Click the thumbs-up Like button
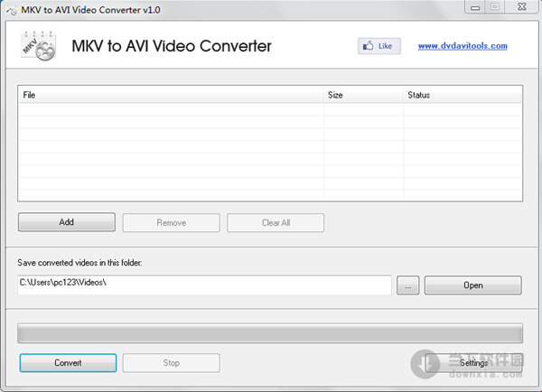The image size is (542, 392). point(379,46)
